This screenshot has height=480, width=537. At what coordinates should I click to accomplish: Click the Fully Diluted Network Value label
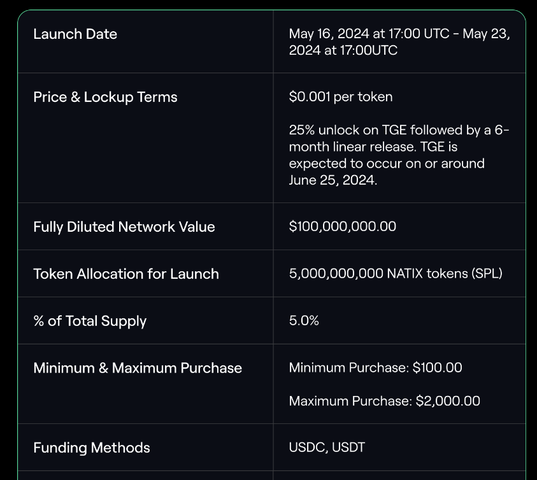(x=124, y=227)
